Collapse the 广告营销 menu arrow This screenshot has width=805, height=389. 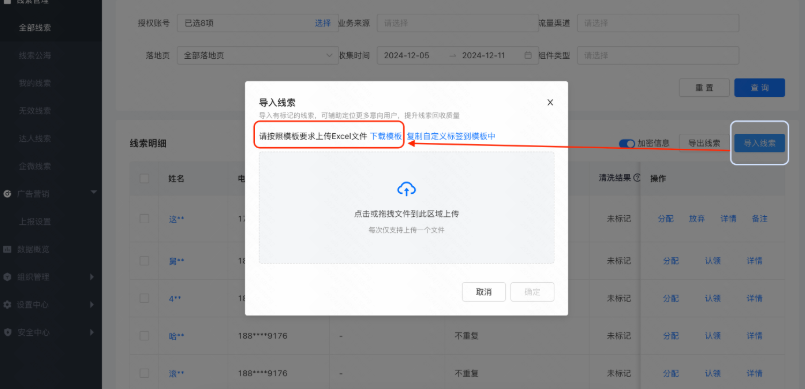click(x=93, y=192)
